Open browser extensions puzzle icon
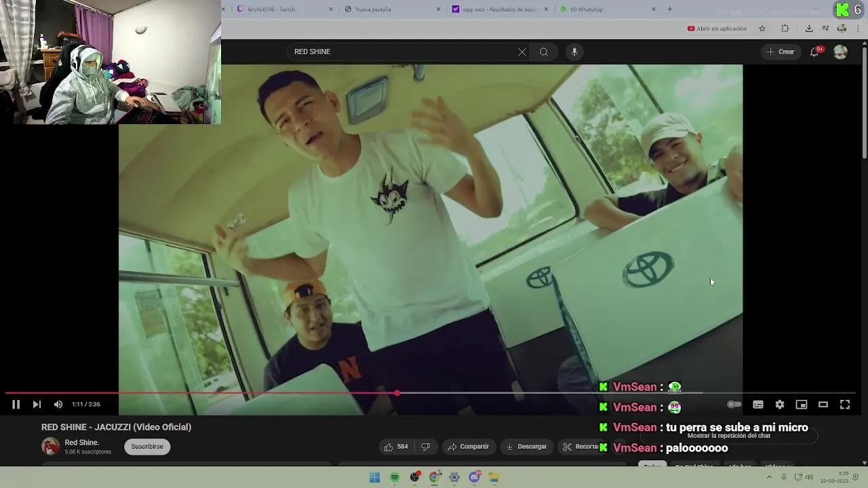The width and height of the screenshot is (868, 488). pos(785,28)
